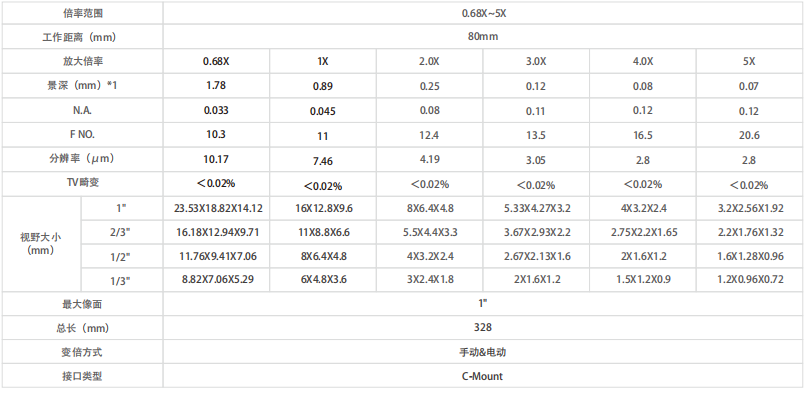
Task: Click the total length value 328
Action: point(483,328)
